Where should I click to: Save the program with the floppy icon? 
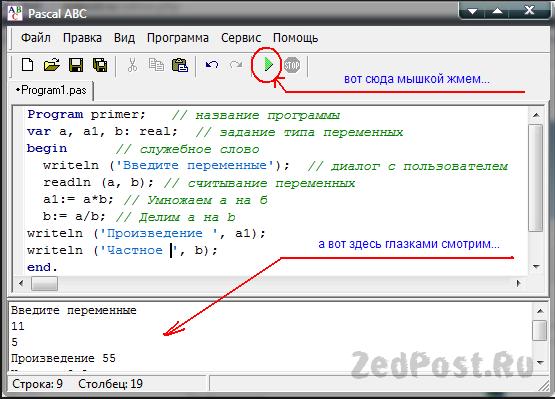pyautogui.click(x=76, y=65)
